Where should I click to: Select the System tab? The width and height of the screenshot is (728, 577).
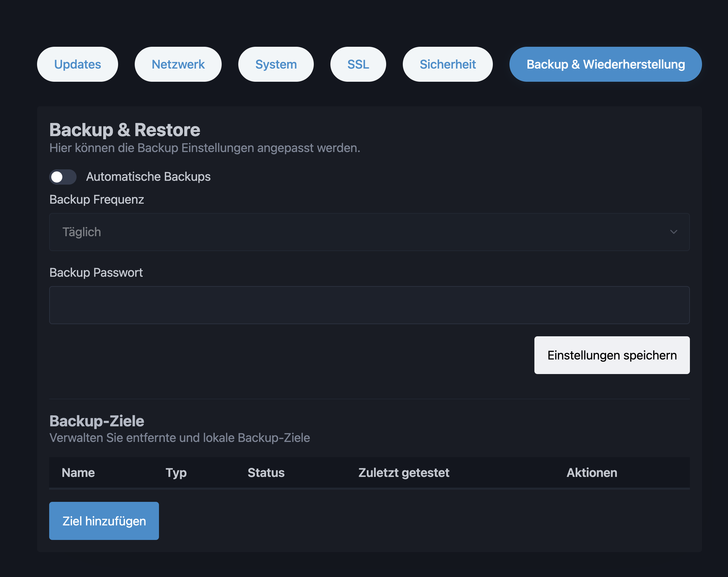click(276, 64)
